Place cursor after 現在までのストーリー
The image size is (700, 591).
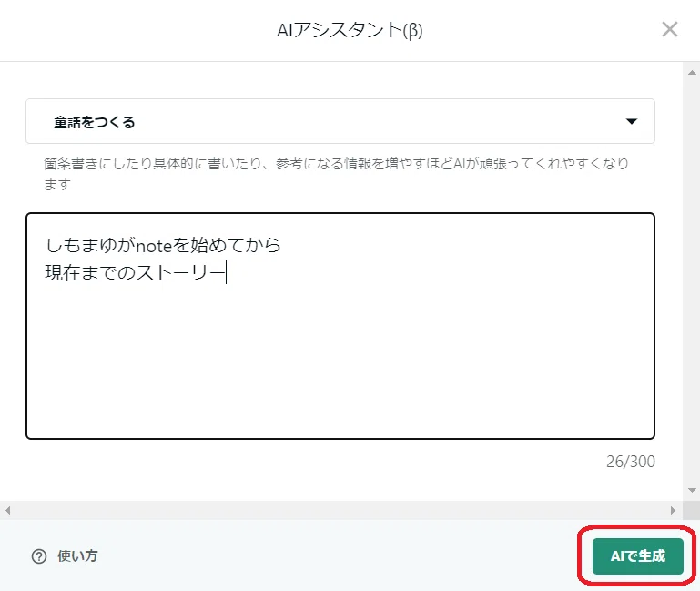(226, 272)
